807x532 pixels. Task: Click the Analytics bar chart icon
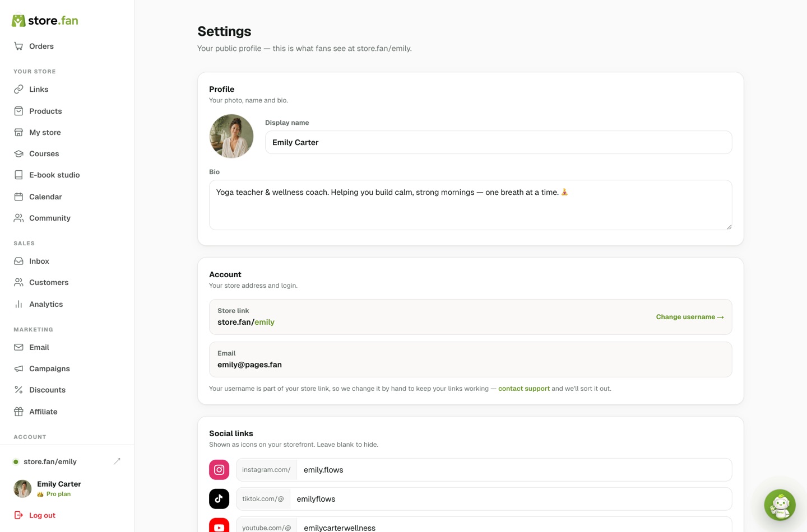coord(18,304)
